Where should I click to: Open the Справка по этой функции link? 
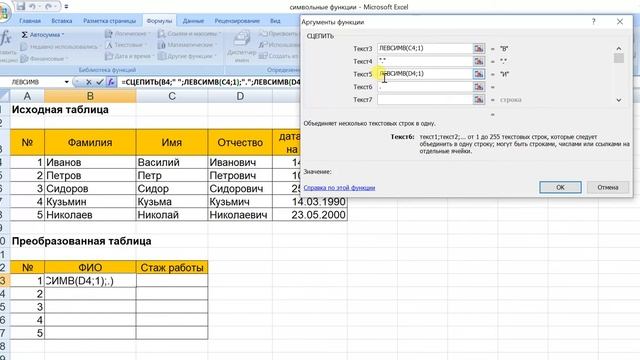pyautogui.click(x=339, y=188)
